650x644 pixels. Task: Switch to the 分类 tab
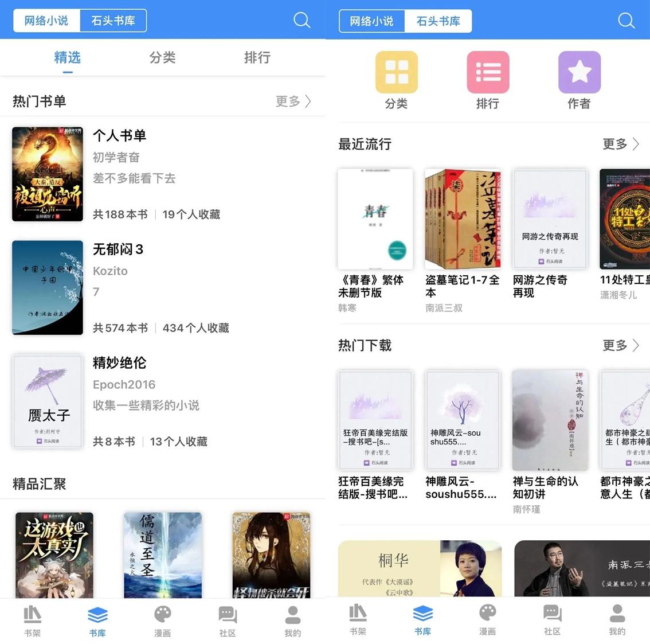click(x=162, y=57)
